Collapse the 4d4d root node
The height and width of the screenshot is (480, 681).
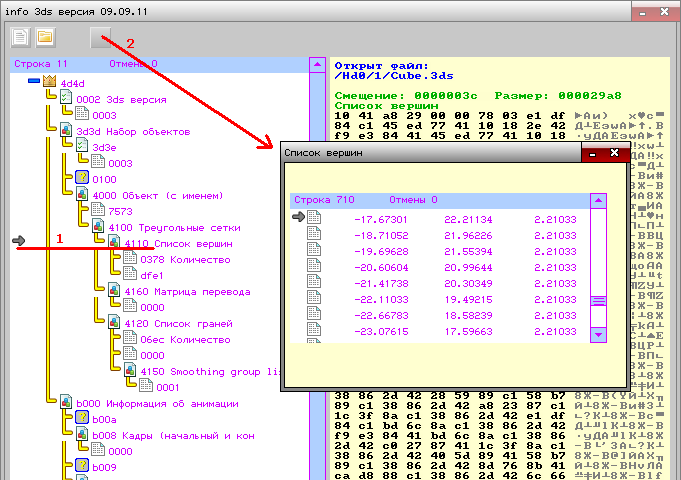coord(34,82)
